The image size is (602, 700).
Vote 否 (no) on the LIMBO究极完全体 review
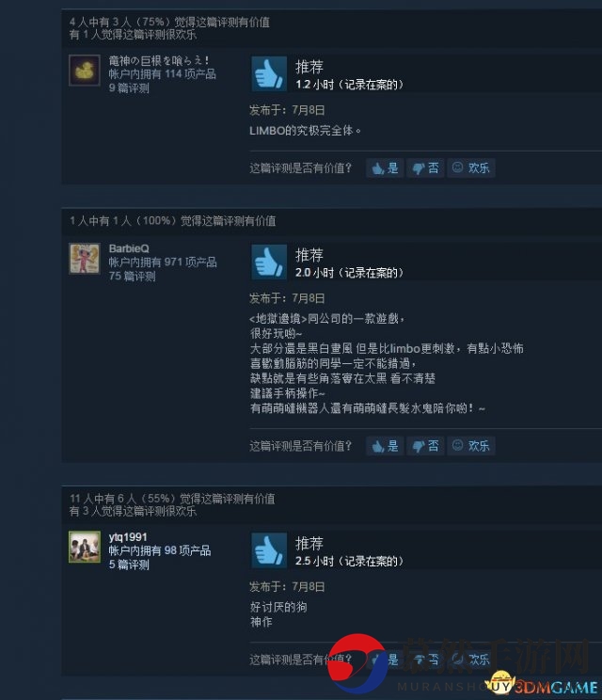[425, 168]
